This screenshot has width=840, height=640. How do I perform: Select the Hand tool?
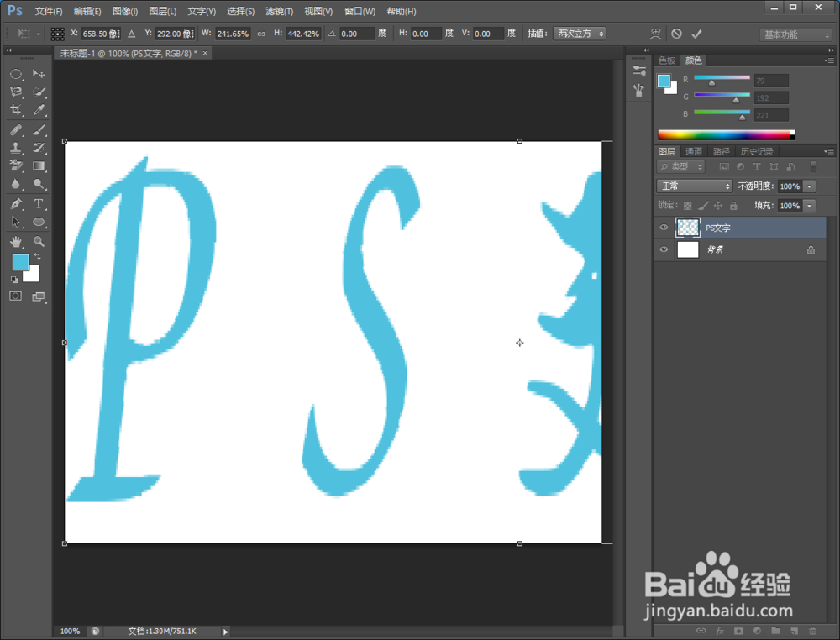pyautogui.click(x=16, y=242)
